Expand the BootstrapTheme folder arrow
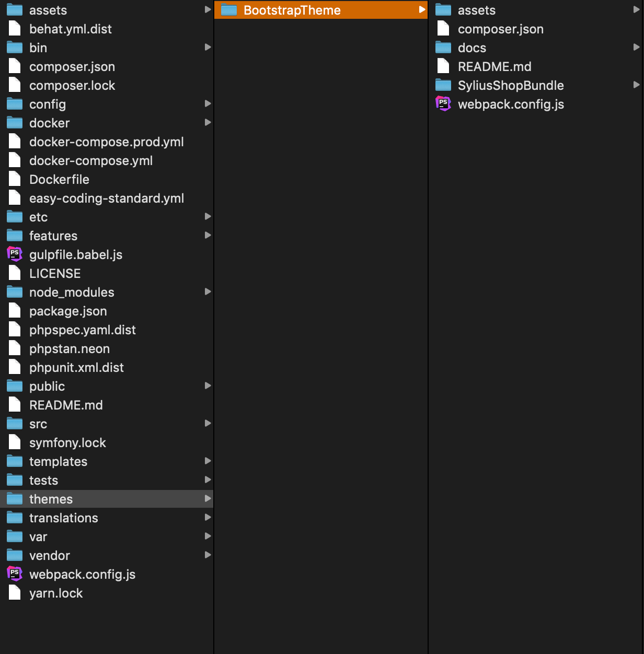 point(422,9)
